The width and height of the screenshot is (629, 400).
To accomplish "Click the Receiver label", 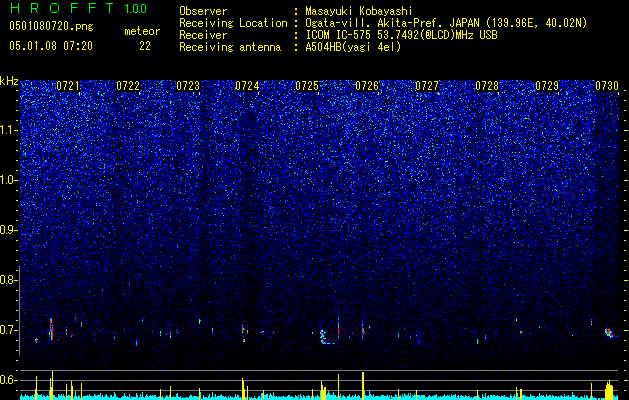I will coord(203,35).
